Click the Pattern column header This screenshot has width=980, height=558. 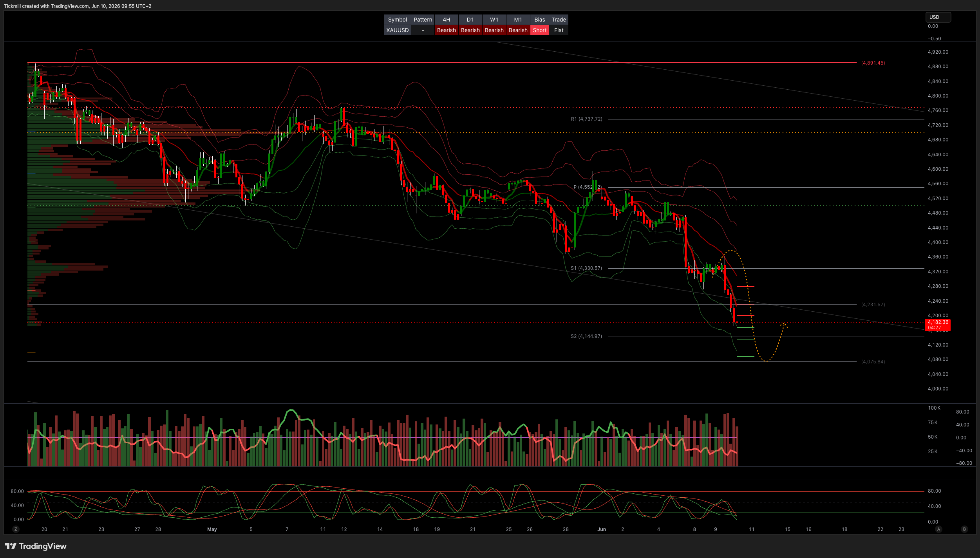423,20
